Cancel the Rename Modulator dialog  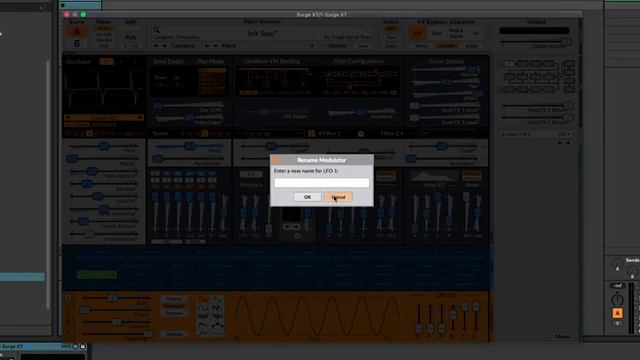(x=338, y=197)
